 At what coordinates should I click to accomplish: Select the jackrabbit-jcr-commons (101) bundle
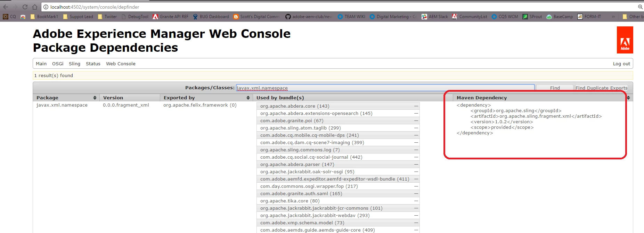point(338,208)
